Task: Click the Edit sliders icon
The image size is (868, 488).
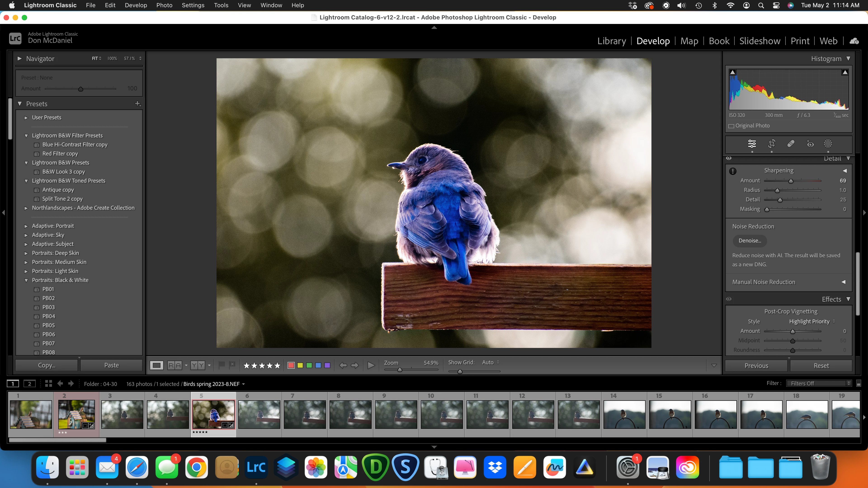Action: click(x=752, y=144)
